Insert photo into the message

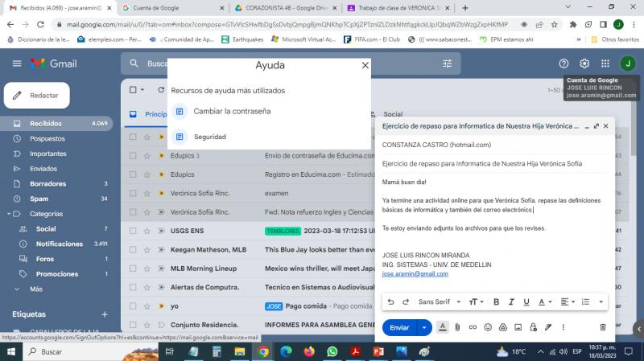518,327
